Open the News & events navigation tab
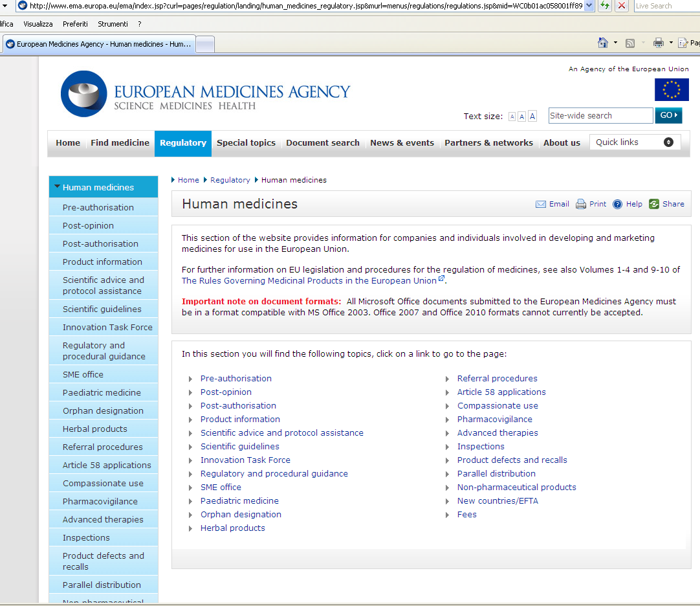Viewport: 700px width, 606px height. pyautogui.click(x=402, y=143)
